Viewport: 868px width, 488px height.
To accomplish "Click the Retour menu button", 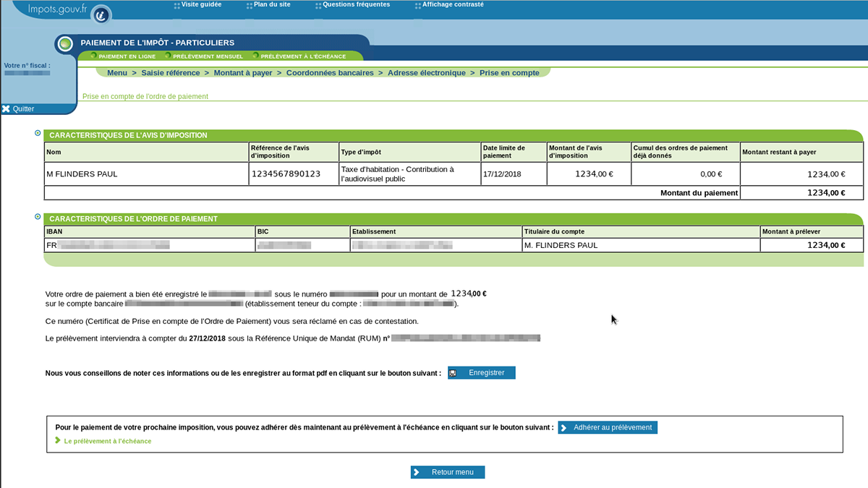I will (448, 472).
